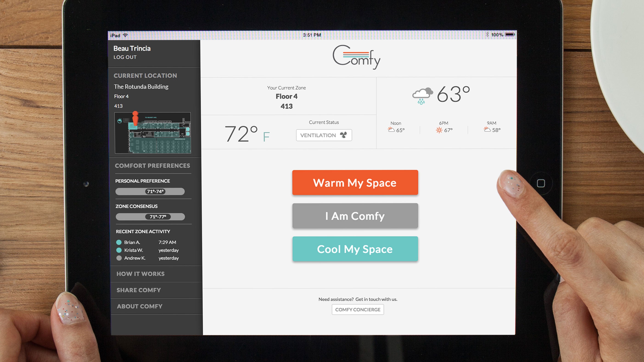Click the orange person marker on map
Viewport: 644px width, 362px height.
[135, 118]
